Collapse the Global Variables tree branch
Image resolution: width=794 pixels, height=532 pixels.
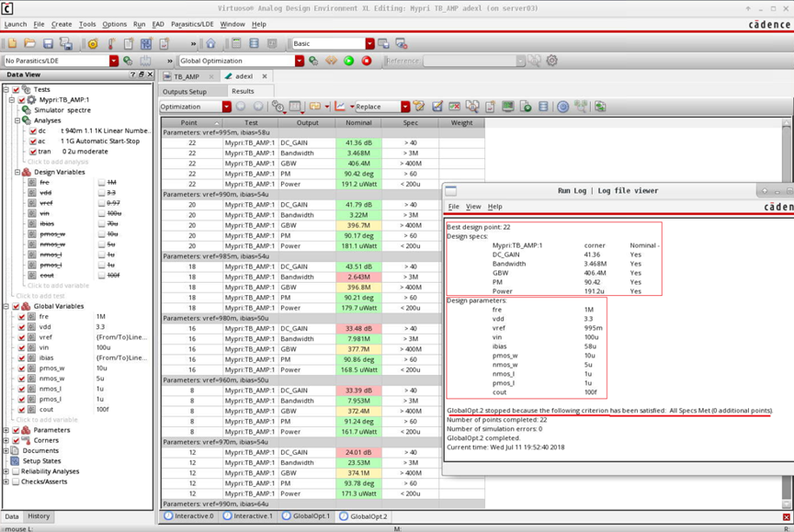[7, 306]
